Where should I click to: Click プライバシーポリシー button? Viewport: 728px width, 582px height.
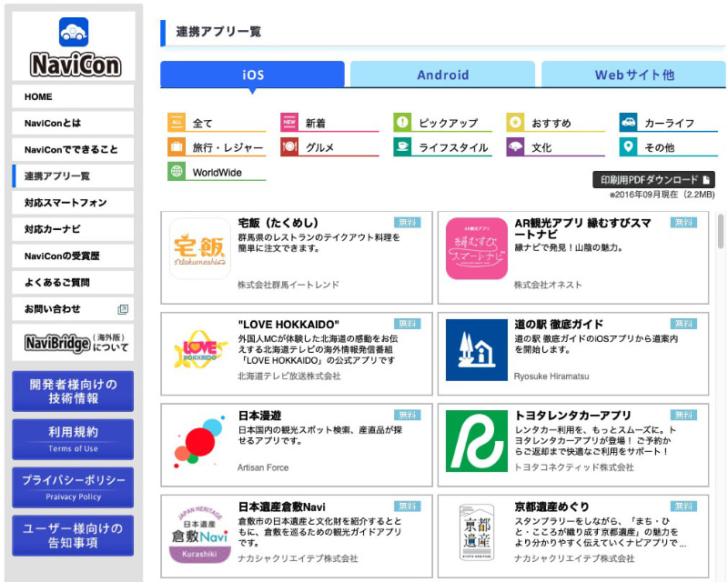click(73, 487)
